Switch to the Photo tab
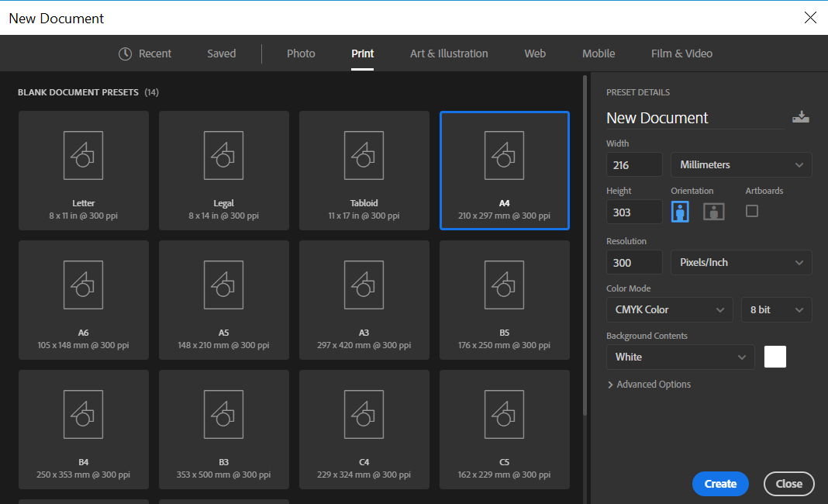Image resolution: width=828 pixels, height=504 pixels. pyautogui.click(x=301, y=54)
